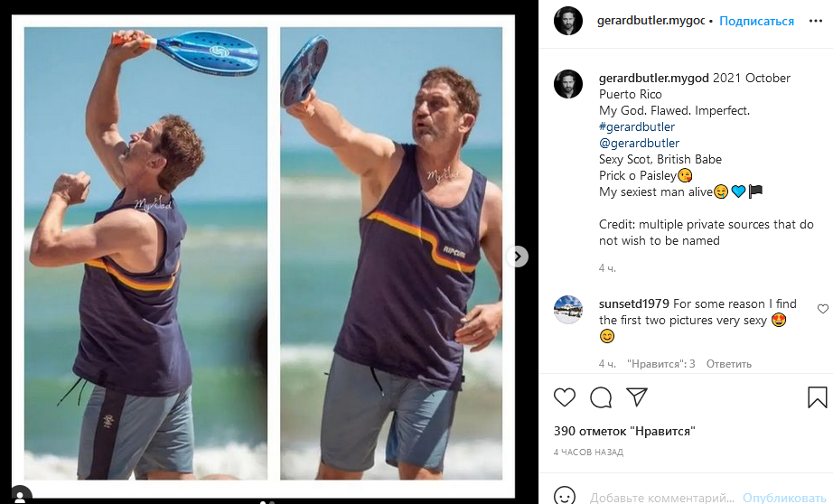View the 390 likes list
The image size is (833, 504).
pyautogui.click(x=623, y=431)
